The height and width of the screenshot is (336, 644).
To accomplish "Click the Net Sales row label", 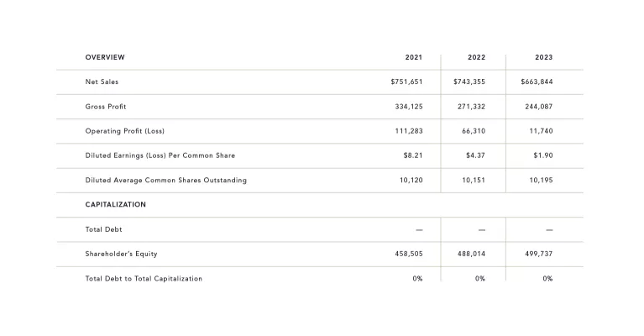I will [102, 81].
